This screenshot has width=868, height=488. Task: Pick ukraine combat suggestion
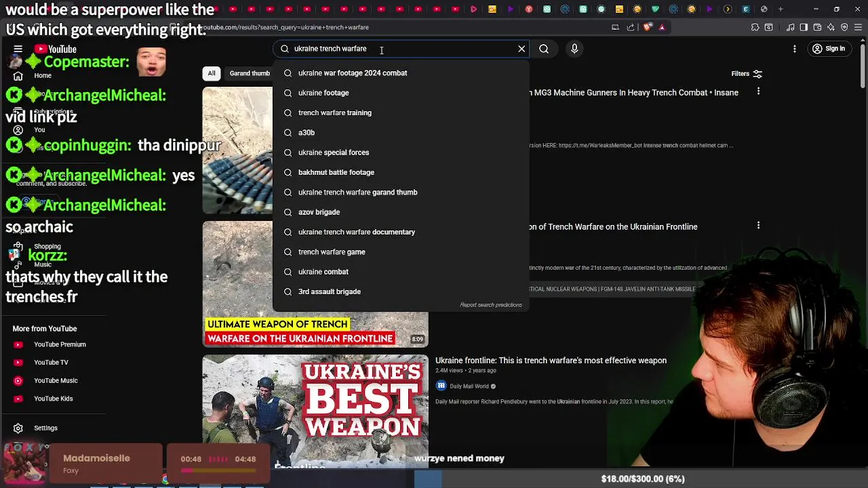click(x=401, y=272)
